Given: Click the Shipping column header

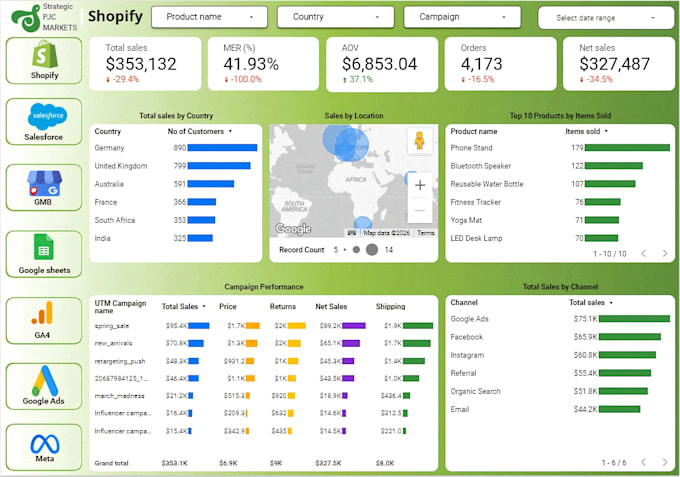Looking at the screenshot, I should click(x=390, y=307).
